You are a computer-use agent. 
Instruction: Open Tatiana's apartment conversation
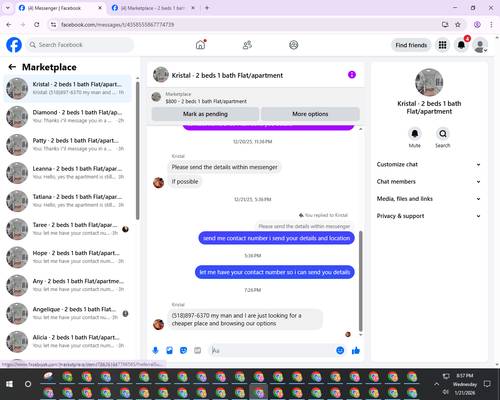coord(67,201)
